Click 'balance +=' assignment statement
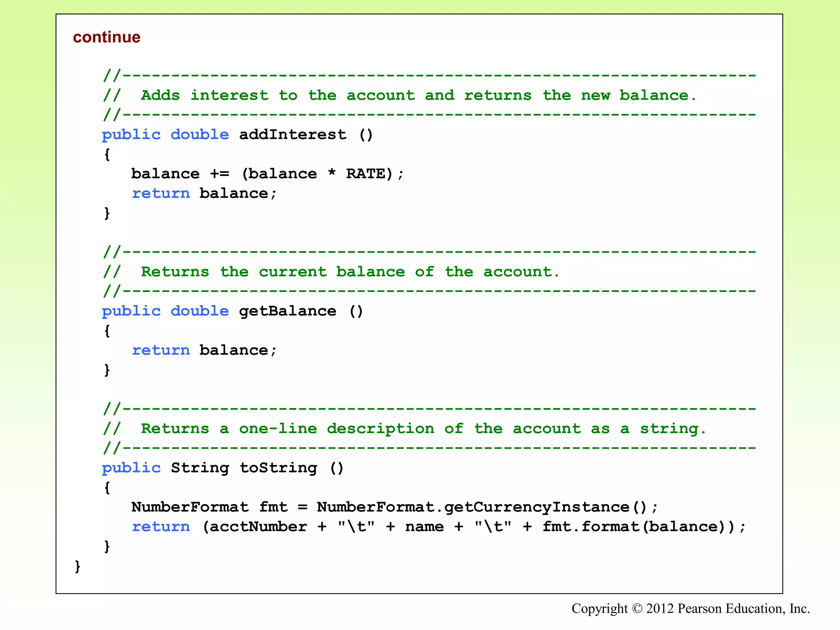This screenshot has height=630, width=840. click(x=180, y=173)
